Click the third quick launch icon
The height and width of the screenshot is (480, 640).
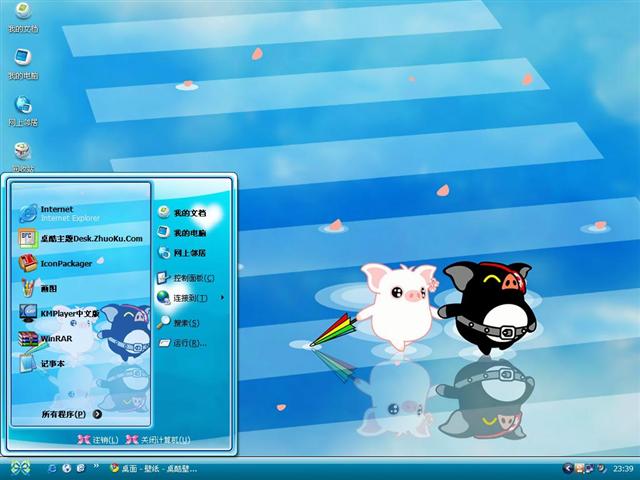pyautogui.click(x=81, y=468)
